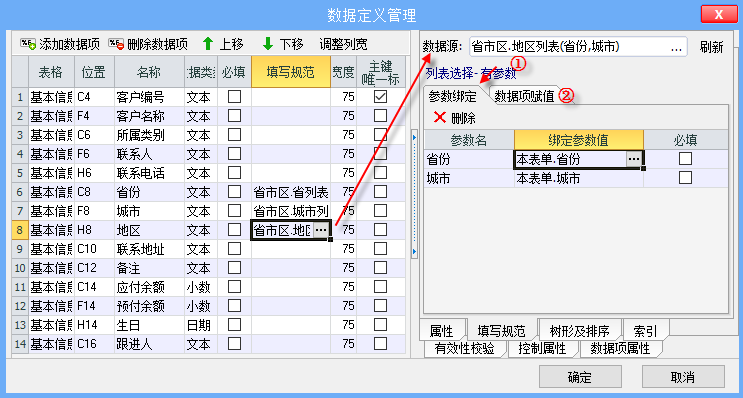Click the 参数名 column header
The image size is (743, 398).
[469, 140]
